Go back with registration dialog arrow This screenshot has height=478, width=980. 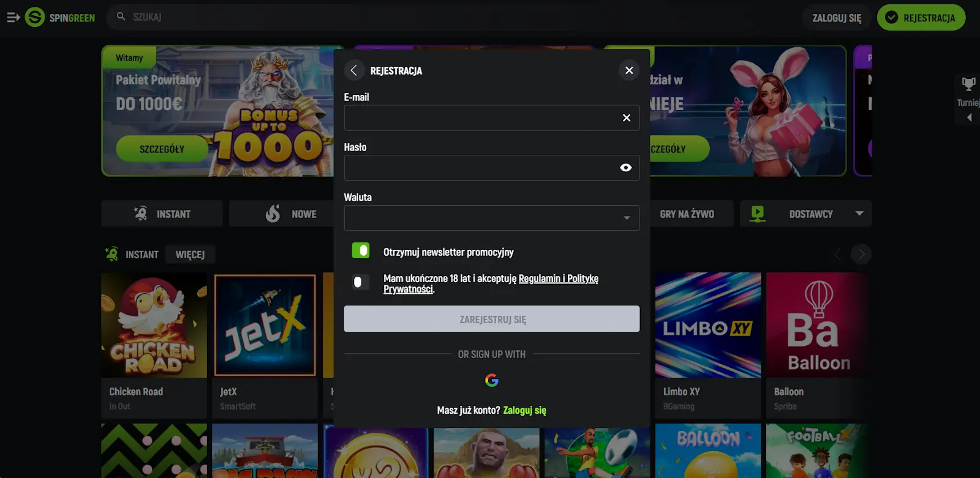coord(354,70)
